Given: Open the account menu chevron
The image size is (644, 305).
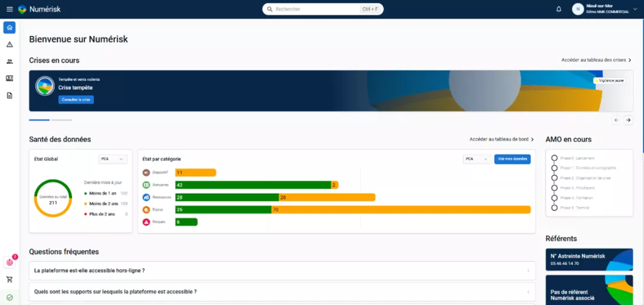Looking at the screenshot, I should pyautogui.click(x=635, y=9).
